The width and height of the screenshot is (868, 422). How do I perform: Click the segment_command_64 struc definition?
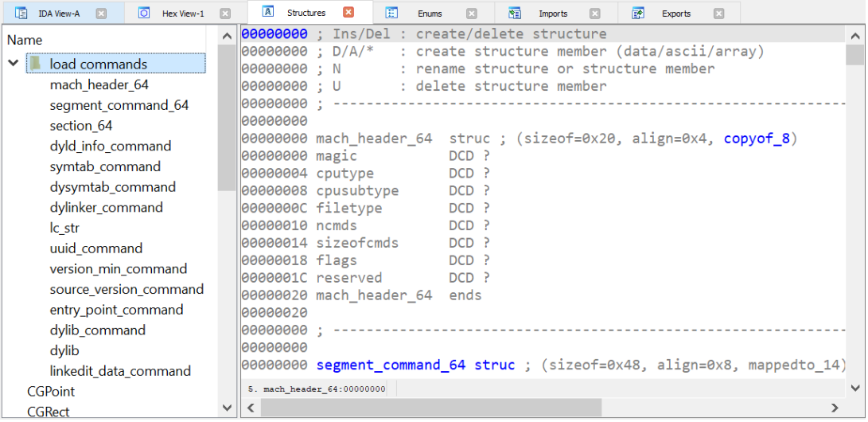coord(391,365)
